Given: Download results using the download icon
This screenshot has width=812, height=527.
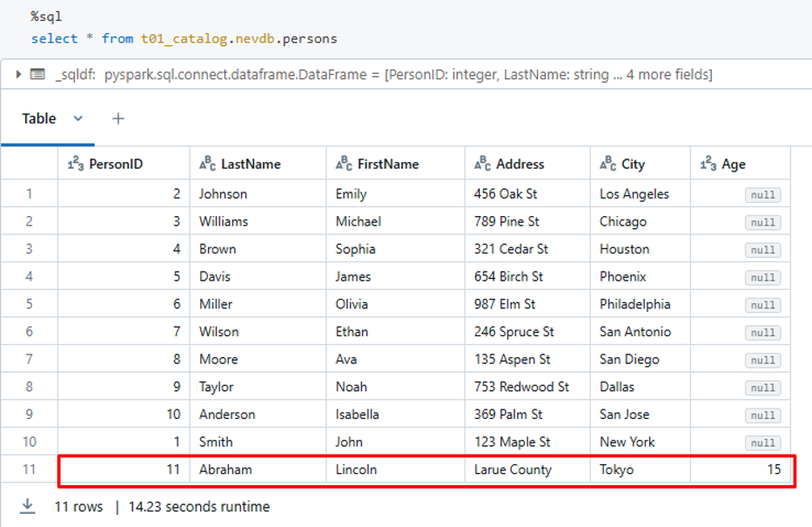Looking at the screenshot, I should click(28, 506).
